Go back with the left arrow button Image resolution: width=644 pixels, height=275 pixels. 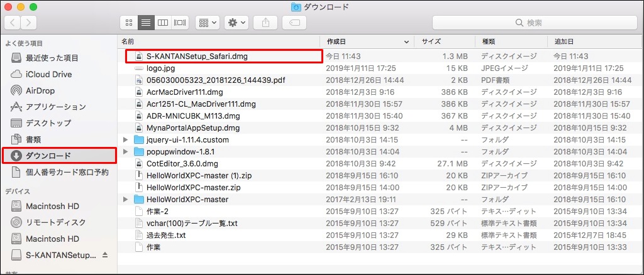click(x=13, y=23)
